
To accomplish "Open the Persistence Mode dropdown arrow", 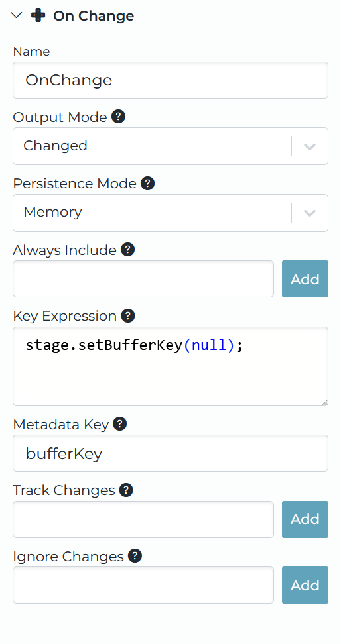I will 310,213.
